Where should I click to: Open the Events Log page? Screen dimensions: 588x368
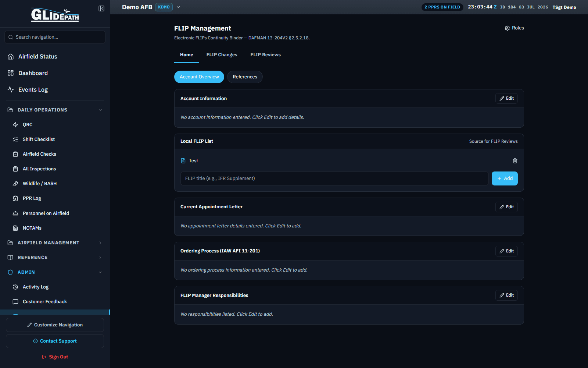click(x=55, y=89)
